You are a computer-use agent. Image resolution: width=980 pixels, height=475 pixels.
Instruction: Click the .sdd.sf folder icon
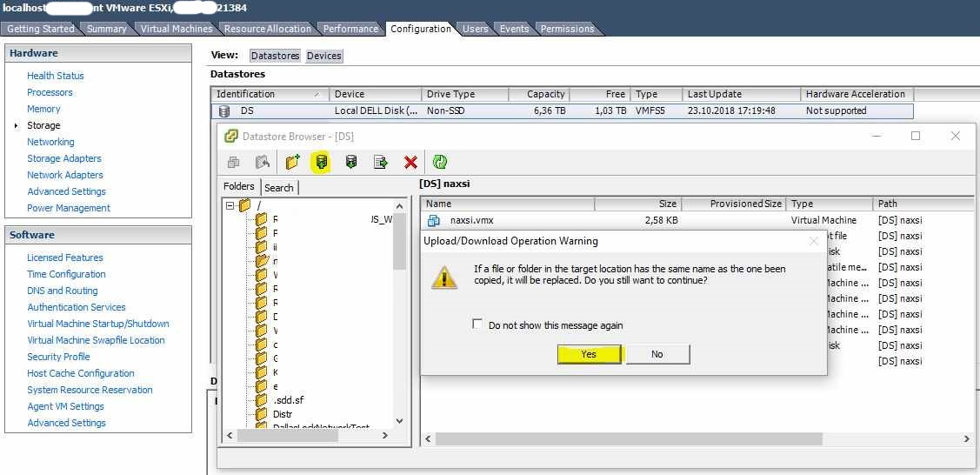261,400
